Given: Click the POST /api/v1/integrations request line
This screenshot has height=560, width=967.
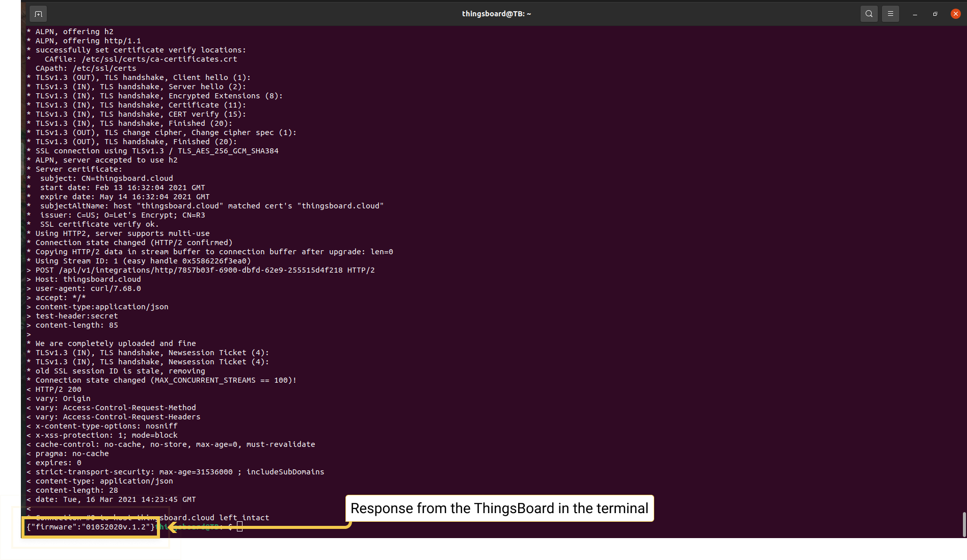Looking at the screenshot, I should 201,270.
